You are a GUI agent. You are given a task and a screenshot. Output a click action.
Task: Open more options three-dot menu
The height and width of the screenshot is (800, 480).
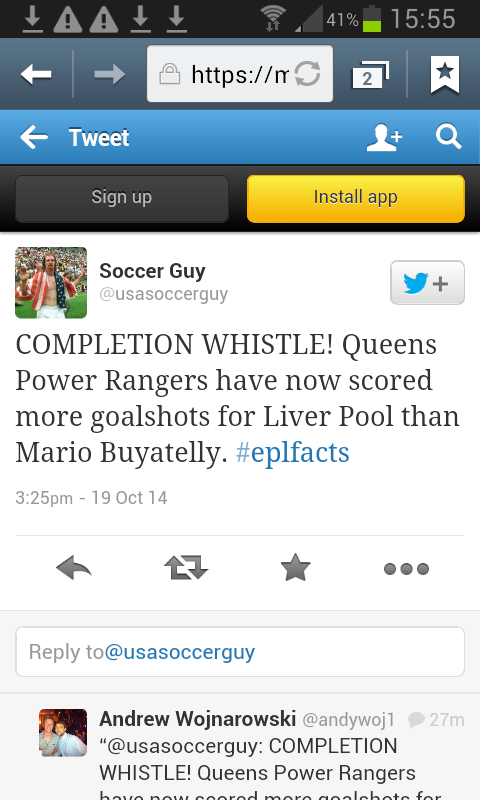[x=407, y=568]
